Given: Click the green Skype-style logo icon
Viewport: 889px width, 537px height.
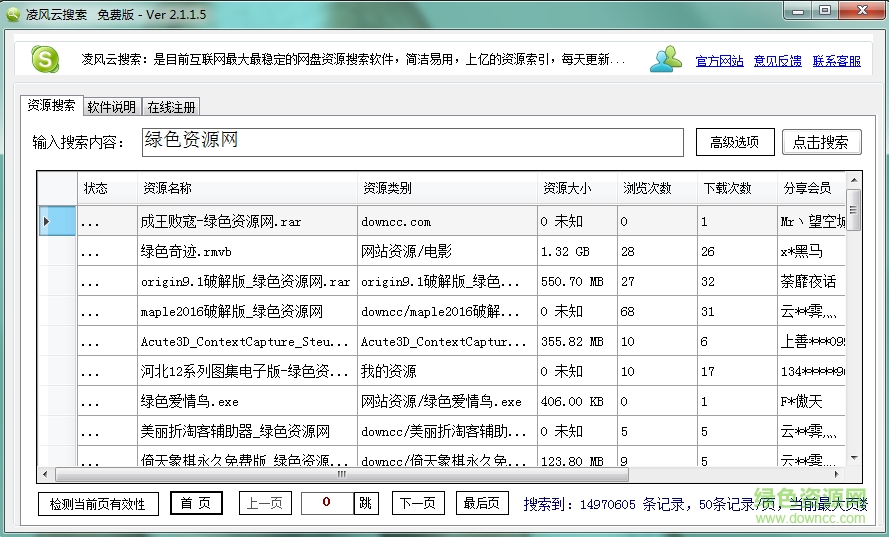Looking at the screenshot, I should click(45, 59).
